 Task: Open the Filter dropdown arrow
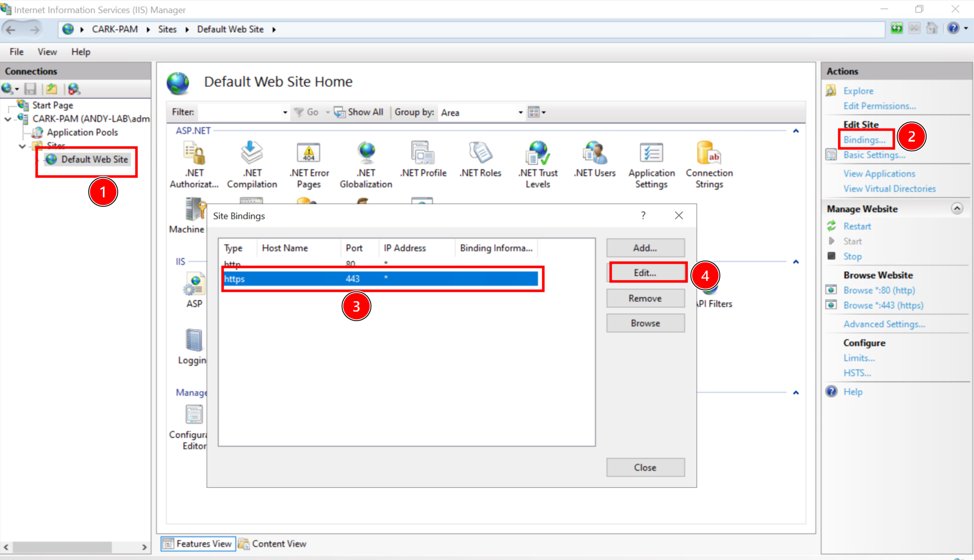[x=285, y=113]
